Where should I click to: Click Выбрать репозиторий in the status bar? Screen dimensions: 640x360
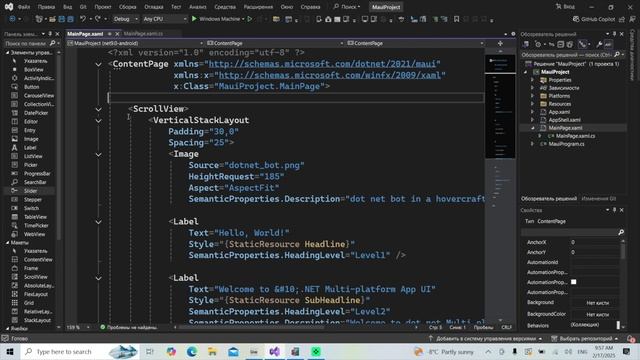pos(585,338)
